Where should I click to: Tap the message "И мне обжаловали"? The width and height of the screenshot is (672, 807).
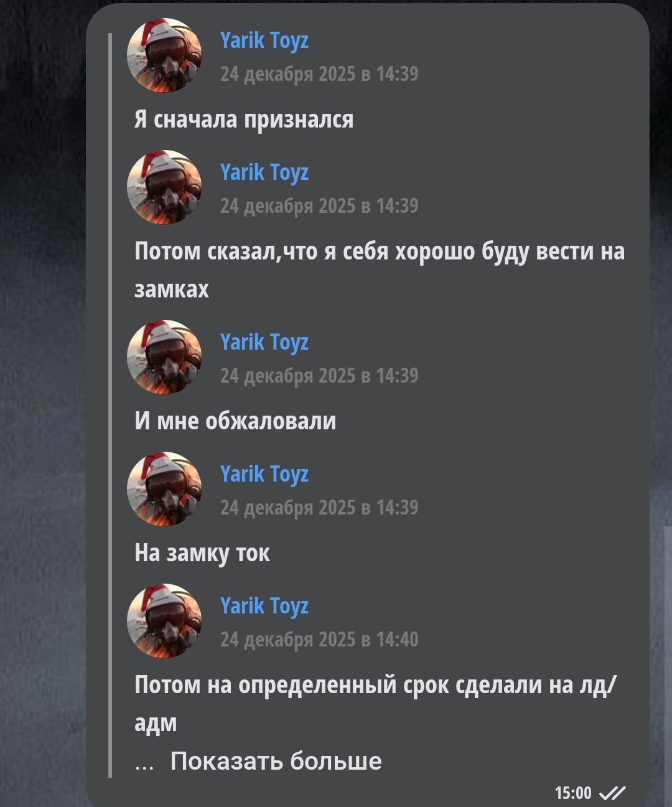[x=235, y=421]
